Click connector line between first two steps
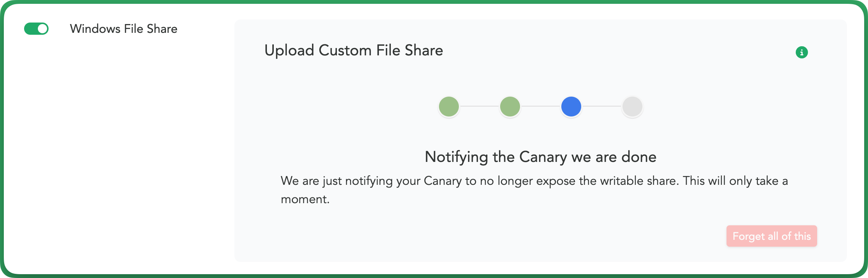Image resolution: width=868 pixels, height=278 pixels. click(x=480, y=107)
